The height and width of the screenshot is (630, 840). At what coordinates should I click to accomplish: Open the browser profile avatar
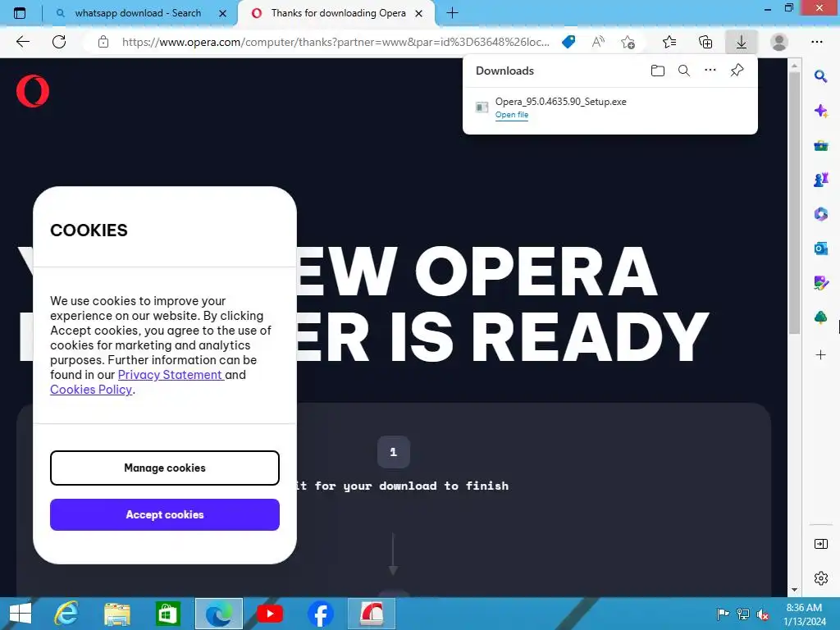[x=779, y=42]
